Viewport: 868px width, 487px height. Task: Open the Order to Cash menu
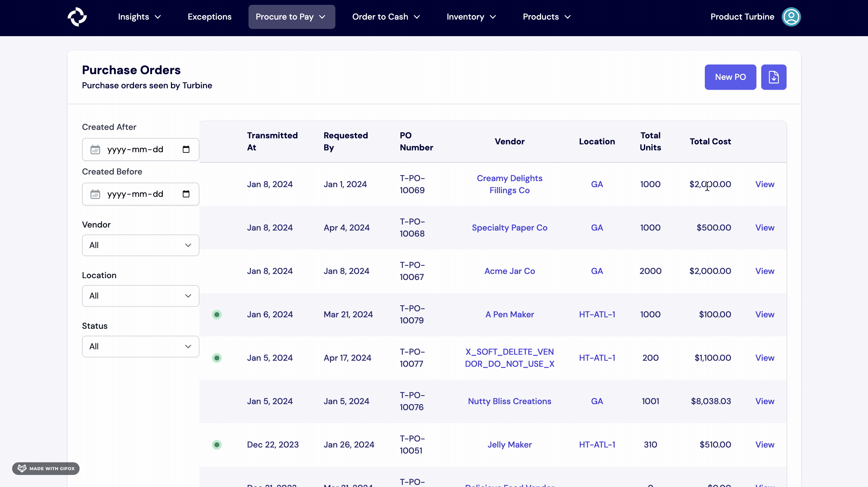385,17
